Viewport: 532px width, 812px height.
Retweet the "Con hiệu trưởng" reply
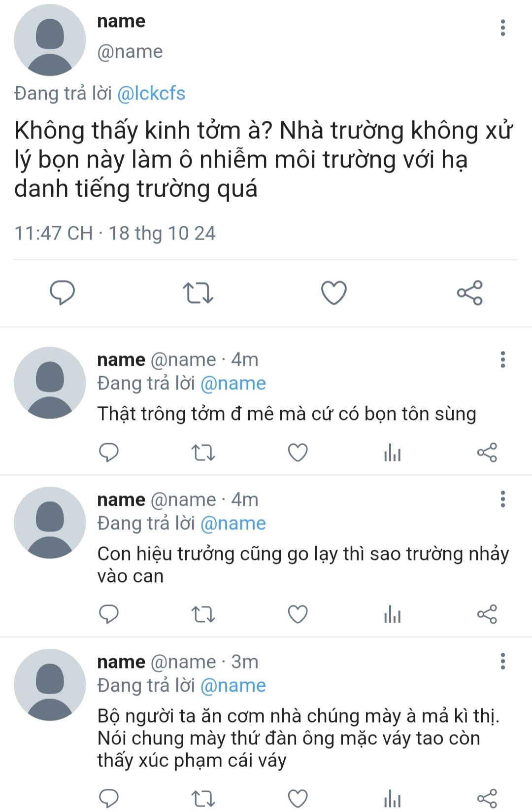[x=203, y=614]
